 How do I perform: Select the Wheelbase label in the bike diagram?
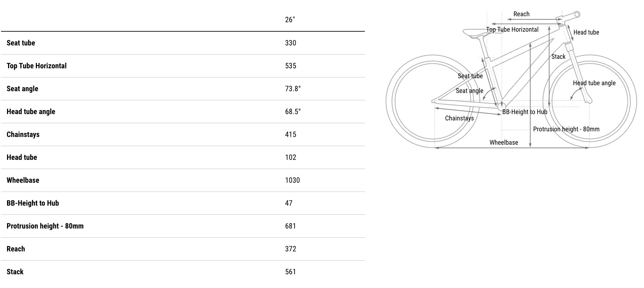503,143
